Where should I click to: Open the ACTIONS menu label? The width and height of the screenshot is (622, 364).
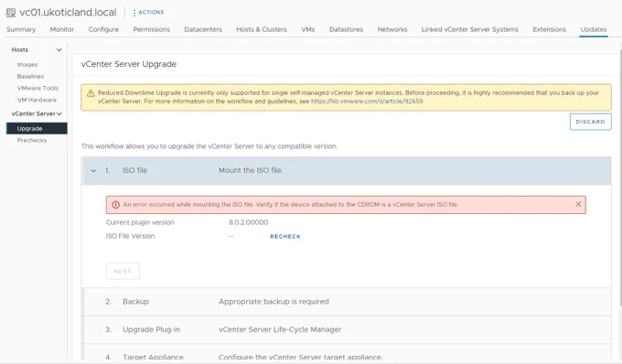tap(151, 12)
